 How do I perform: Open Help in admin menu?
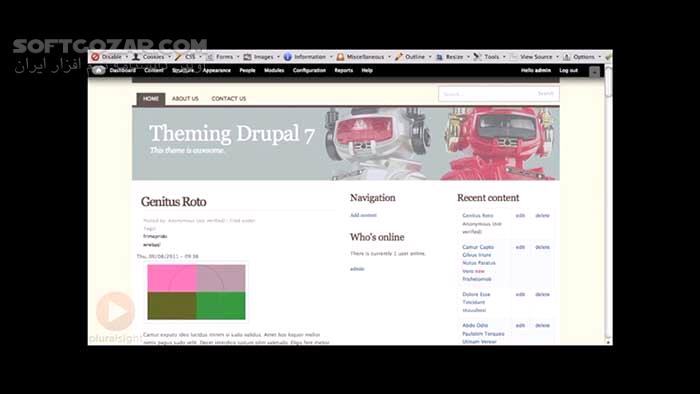click(367, 70)
